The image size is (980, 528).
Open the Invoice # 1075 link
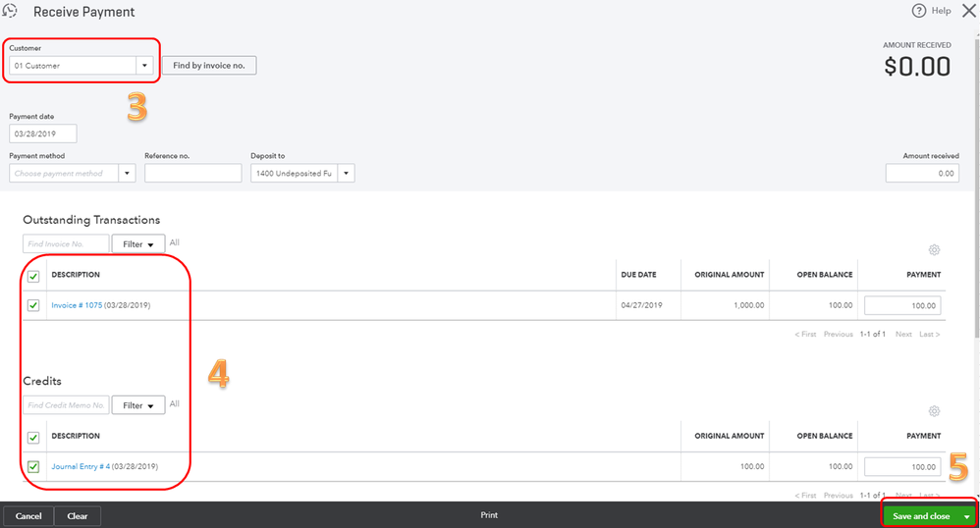(x=77, y=305)
